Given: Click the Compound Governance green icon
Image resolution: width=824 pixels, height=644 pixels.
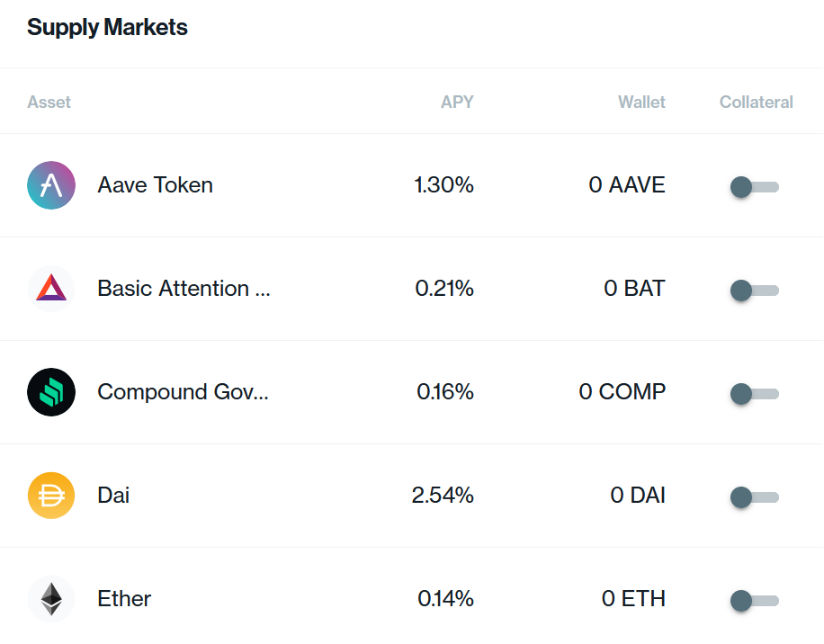Looking at the screenshot, I should coord(51,392).
